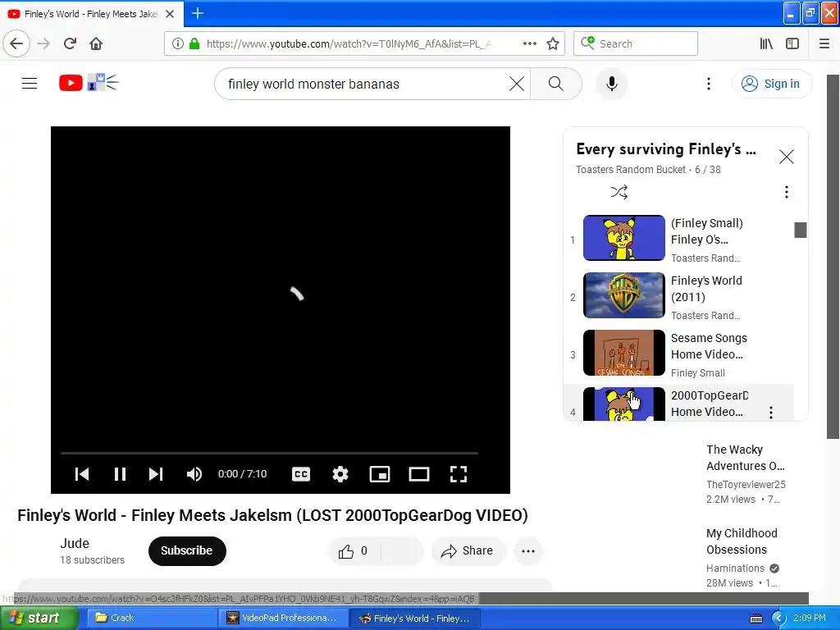The width and height of the screenshot is (840, 630).
Task: Play playlist item (Finley Small) Finley O's
Action: coord(678,239)
